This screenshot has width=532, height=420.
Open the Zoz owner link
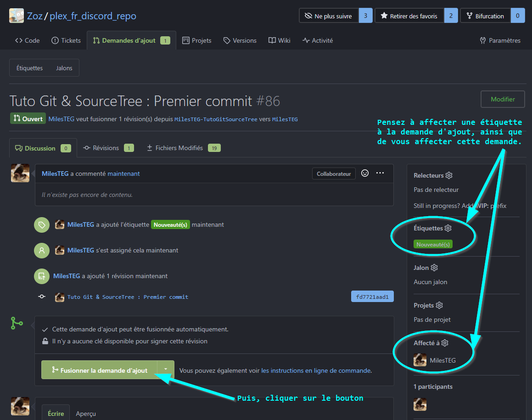coord(34,16)
